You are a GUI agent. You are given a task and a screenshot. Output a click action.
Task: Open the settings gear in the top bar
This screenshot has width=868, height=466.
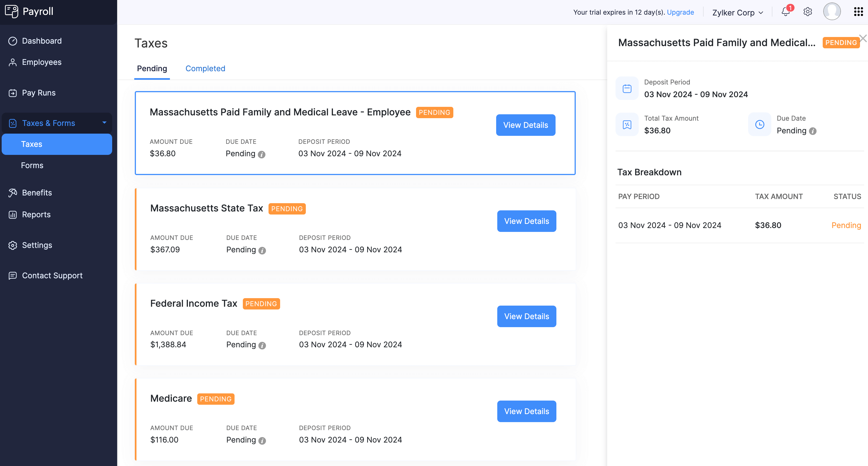pyautogui.click(x=807, y=12)
